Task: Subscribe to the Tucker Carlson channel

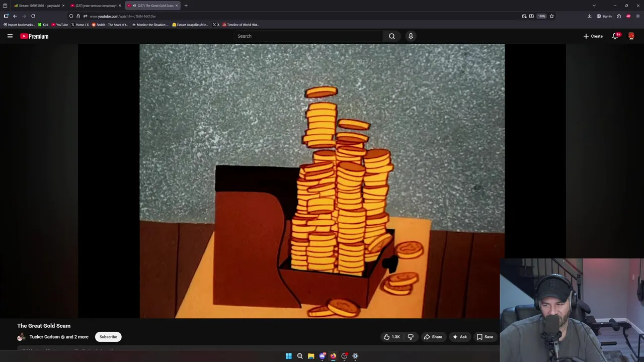Action: 108,337
